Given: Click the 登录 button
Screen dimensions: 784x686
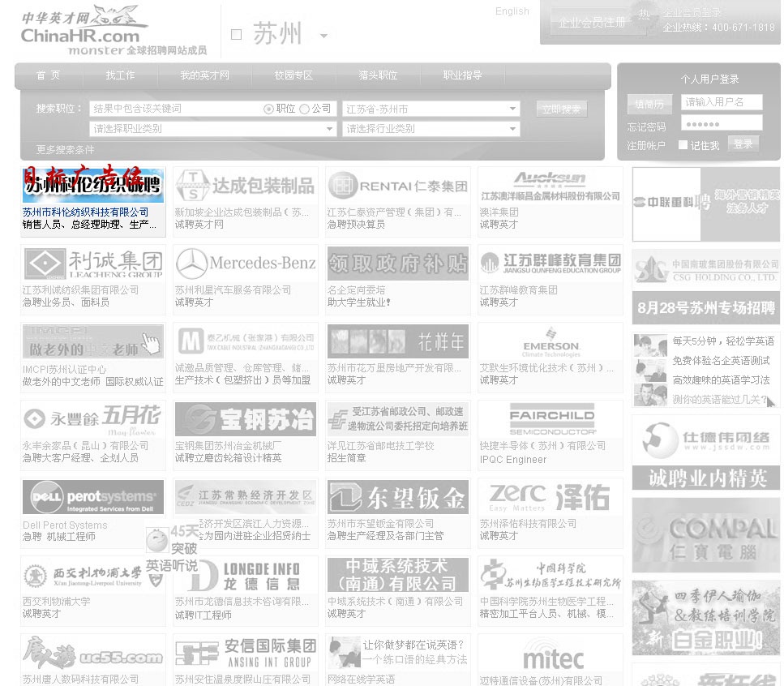Looking at the screenshot, I should coord(743,144).
